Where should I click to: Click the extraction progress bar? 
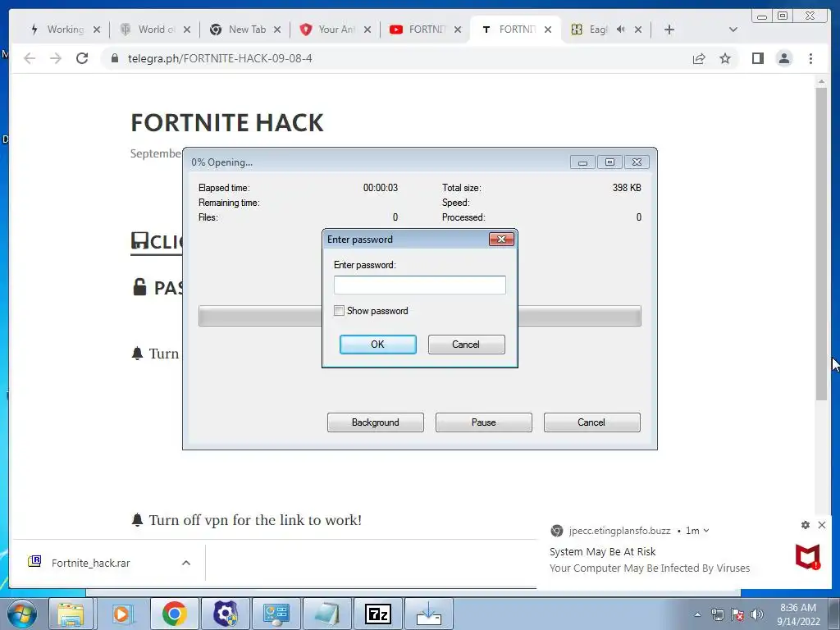[x=419, y=316]
